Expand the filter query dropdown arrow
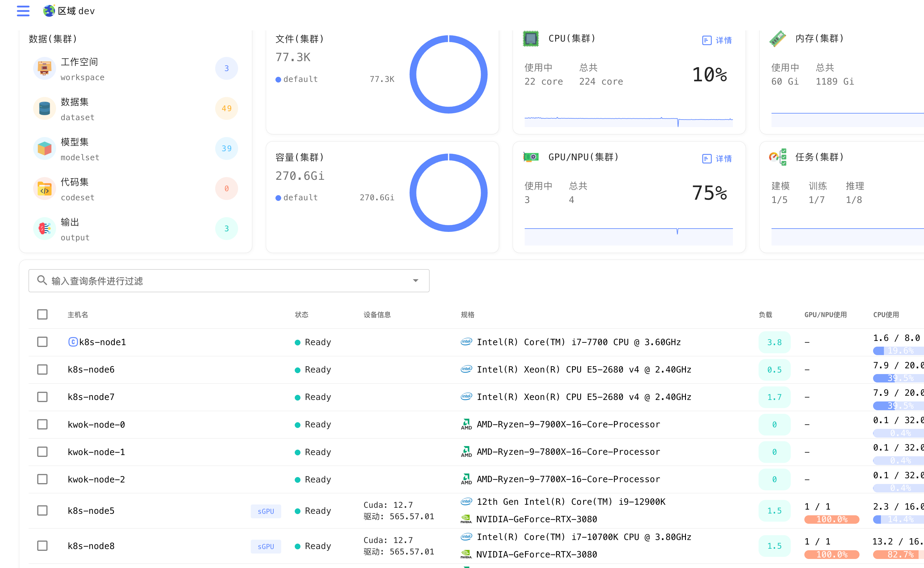924x568 pixels. click(x=415, y=281)
